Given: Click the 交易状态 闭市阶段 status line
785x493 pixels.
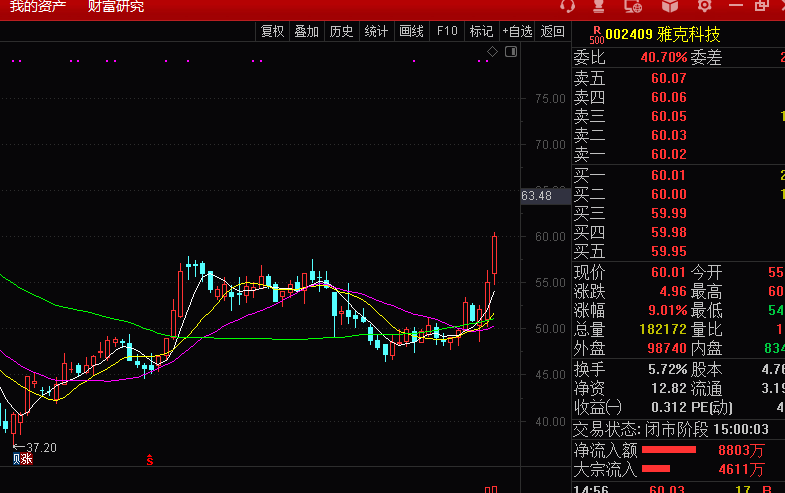Looking at the screenshot, I should click(x=671, y=429).
